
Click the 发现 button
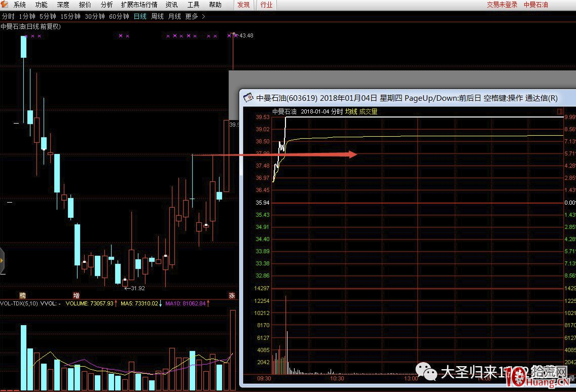click(x=243, y=5)
